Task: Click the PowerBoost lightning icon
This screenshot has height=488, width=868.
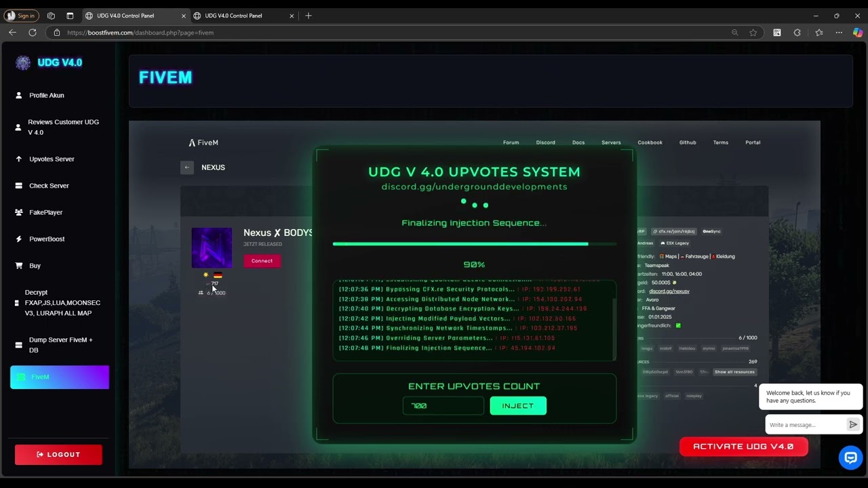Action: (x=19, y=239)
